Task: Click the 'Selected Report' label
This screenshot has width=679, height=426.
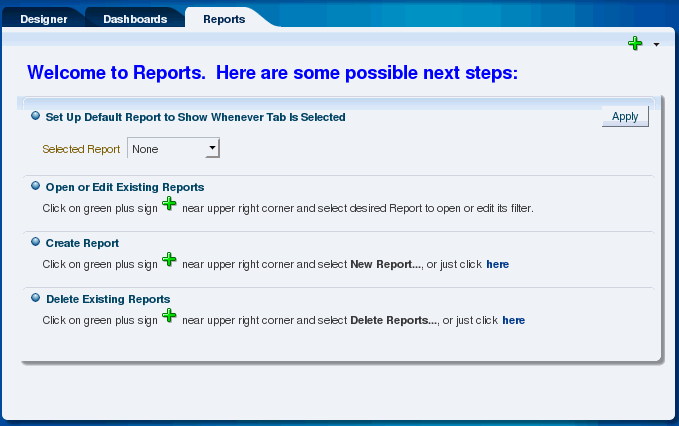Action: [81, 149]
